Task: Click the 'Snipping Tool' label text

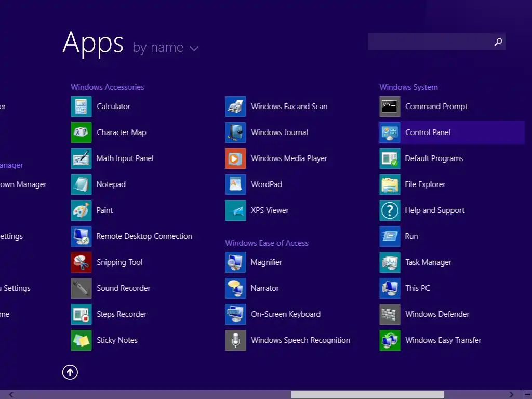Action: pyautogui.click(x=119, y=262)
